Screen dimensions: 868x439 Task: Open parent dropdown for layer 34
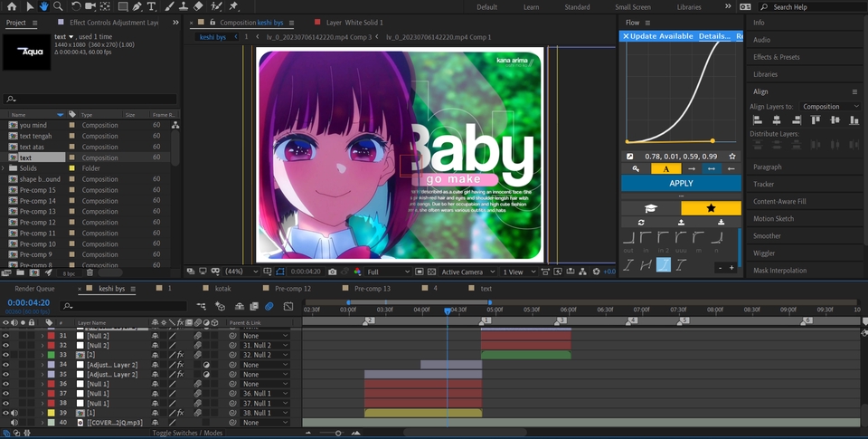pos(265,365)
